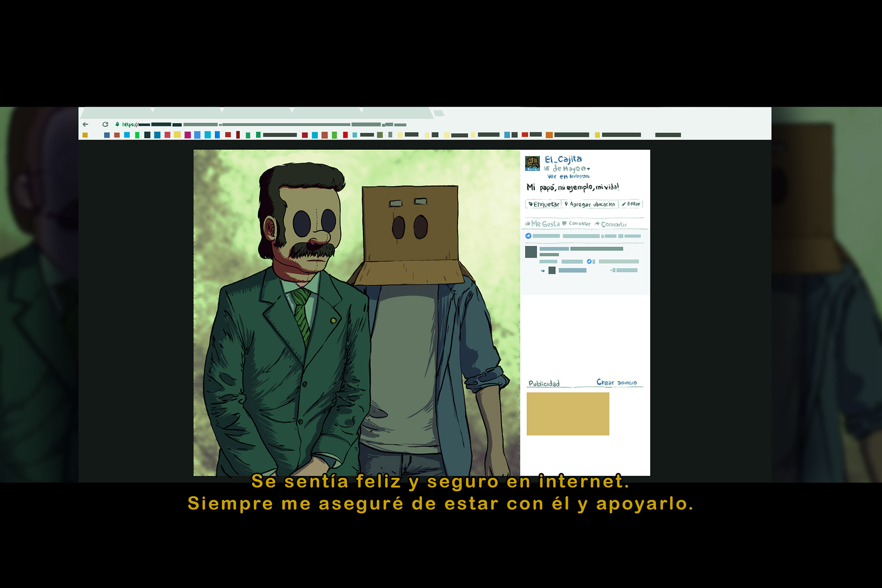Reload the page with refresh icon

(105, 124)
